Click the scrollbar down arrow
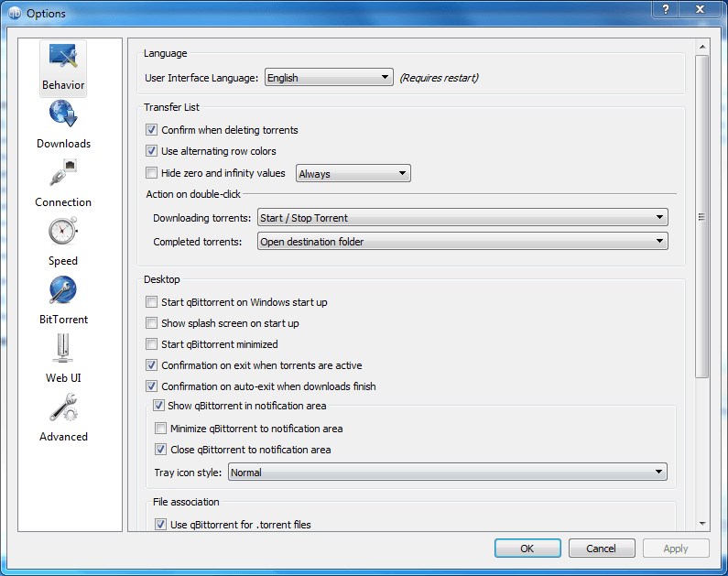728x576 pixels. click(702, 524)
